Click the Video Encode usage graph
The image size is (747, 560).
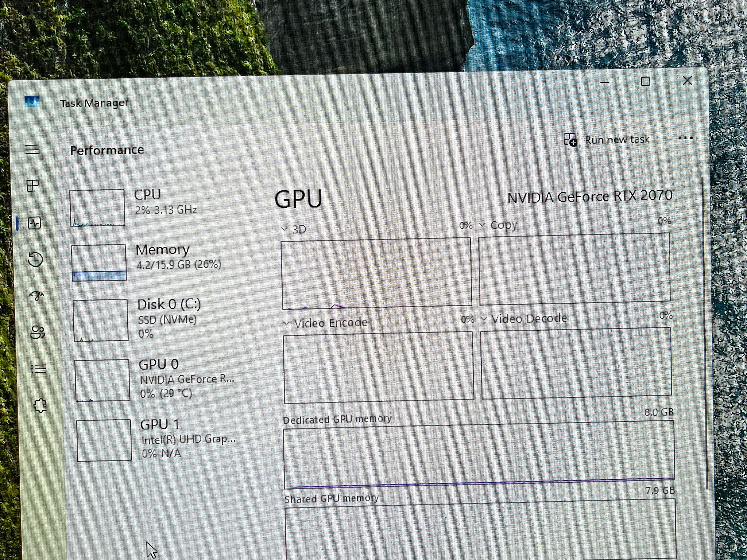coord(379,367)
